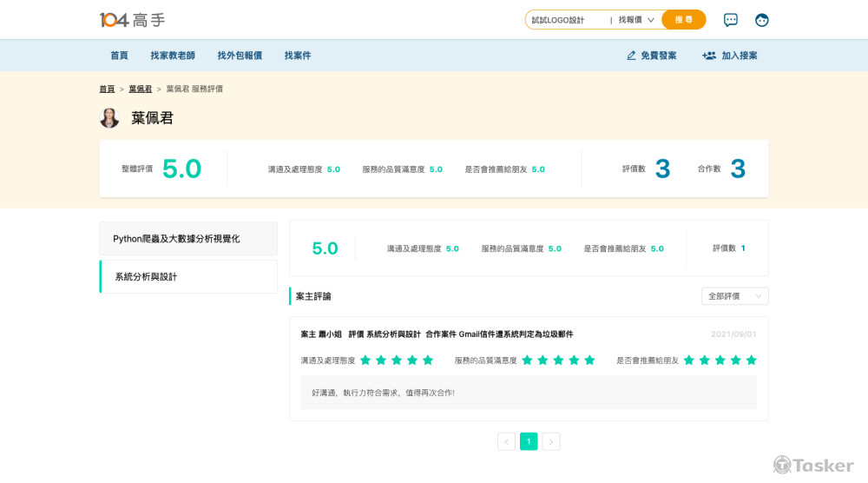Image resolution: width=868 pixels, height=483 pixels.
Task: Click the 104高手 logo
Action: (132, 19)
